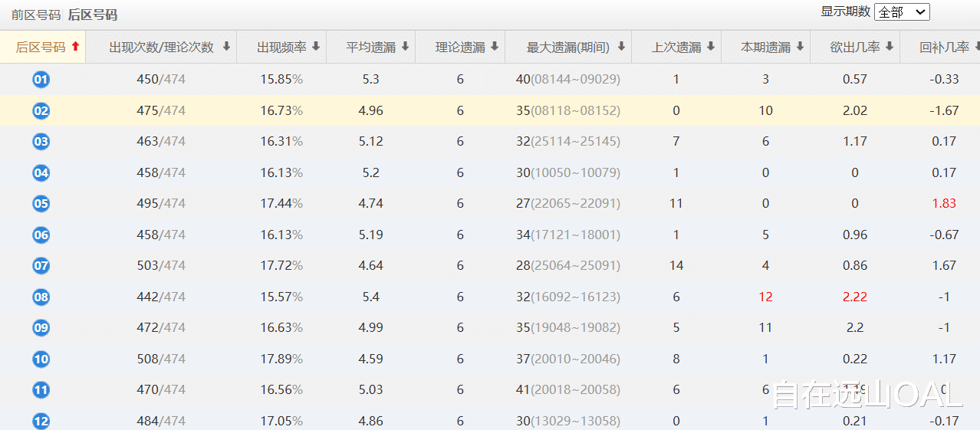Click the number ball 06
The width and height of the screenshot is (980, 430).
(x=41, y=235)
